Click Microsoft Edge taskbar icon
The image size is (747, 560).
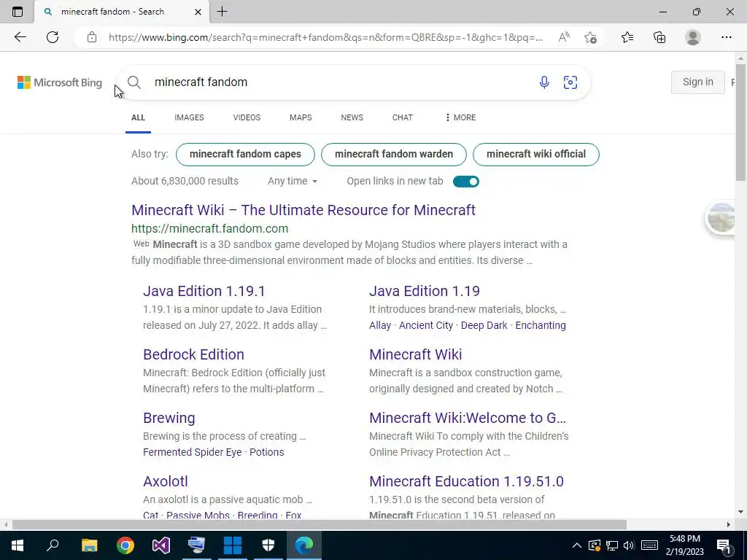click(x=304, y=545)
